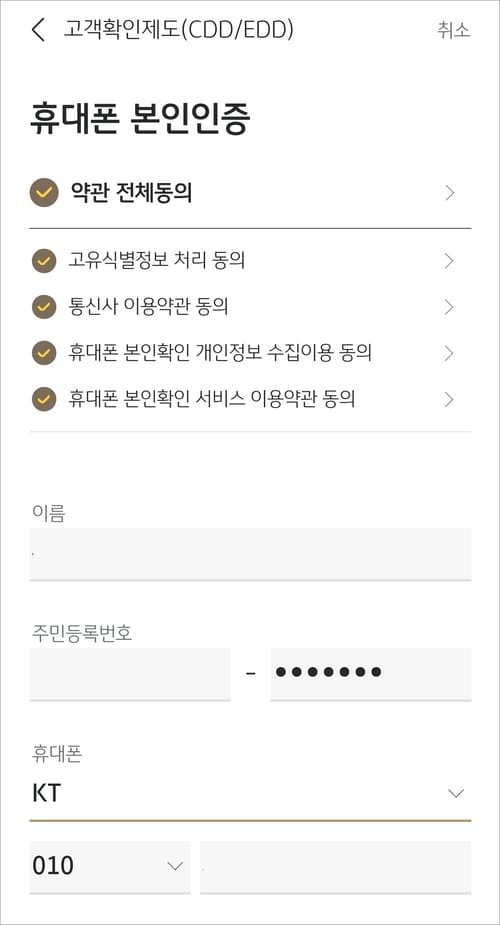
Task: Toggle the 약관 전체동의 checkmark
Action: tap(44, 192)
